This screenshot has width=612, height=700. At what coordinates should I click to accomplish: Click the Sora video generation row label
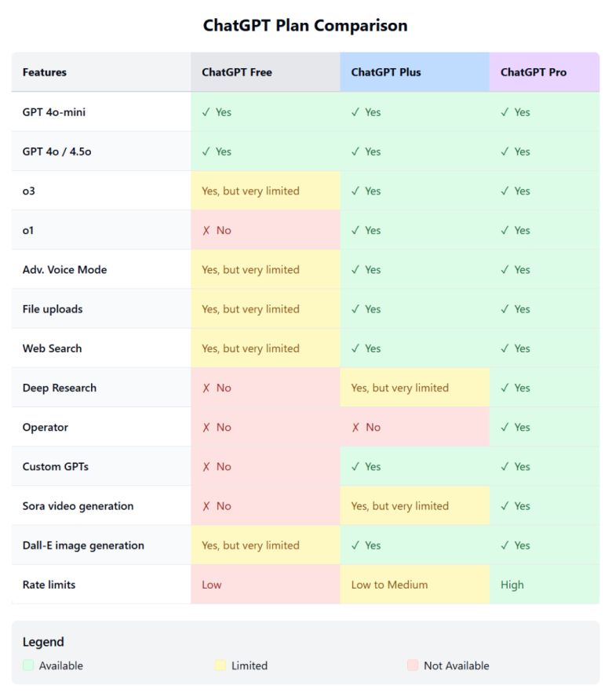(78, 506)
